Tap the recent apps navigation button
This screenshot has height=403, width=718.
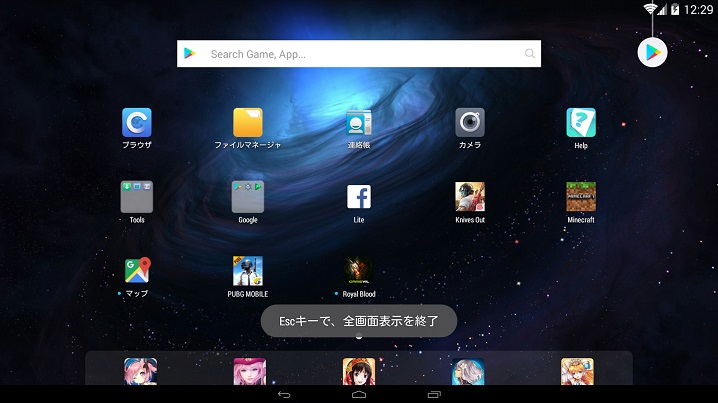pyautogui.click(x=434, y=395)
